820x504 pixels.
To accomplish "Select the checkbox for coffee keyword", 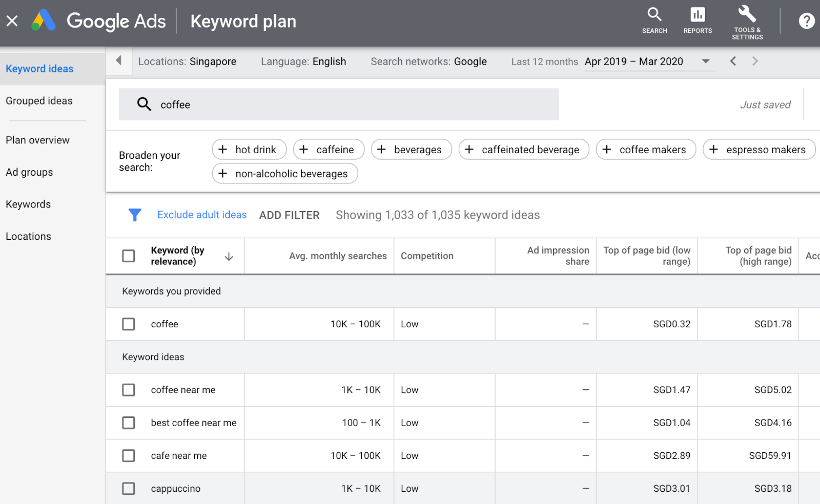I will (x=128, y=324).
